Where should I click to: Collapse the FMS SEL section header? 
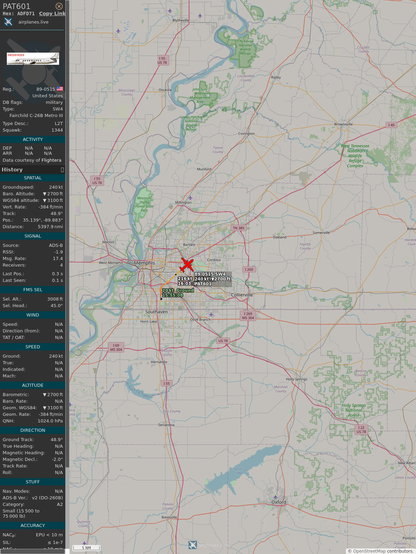pyautogui.click(x=33, y=290)
